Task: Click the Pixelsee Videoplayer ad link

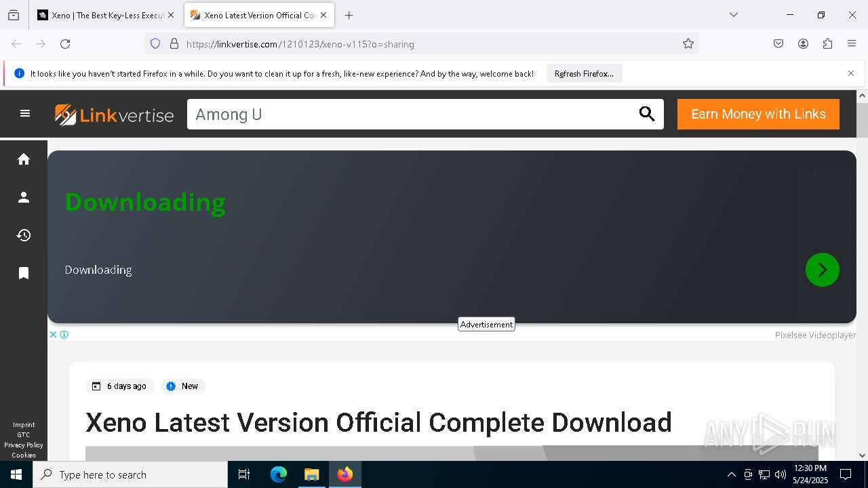Action: click(815, 335)
